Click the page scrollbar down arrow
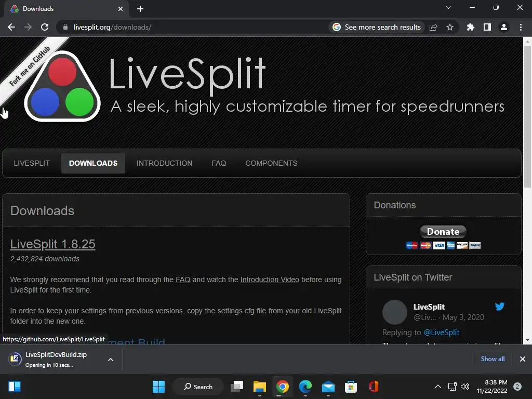 click(527, 340)
